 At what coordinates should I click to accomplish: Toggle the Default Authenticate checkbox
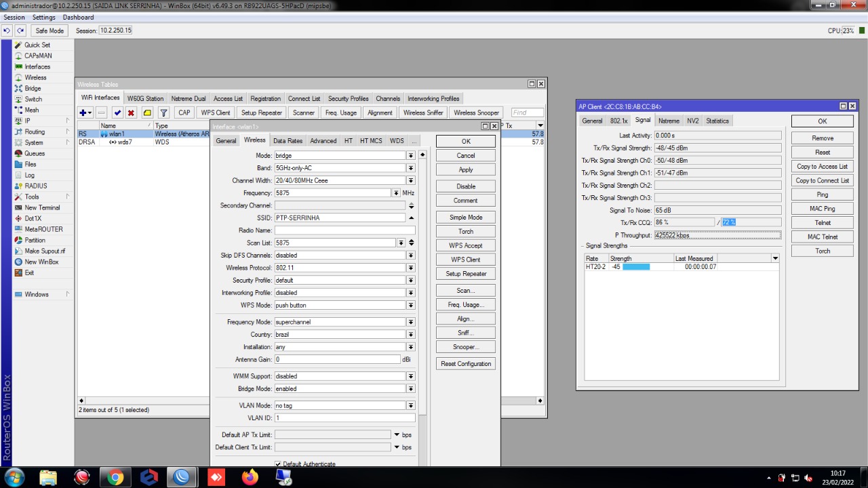[278, 464]
